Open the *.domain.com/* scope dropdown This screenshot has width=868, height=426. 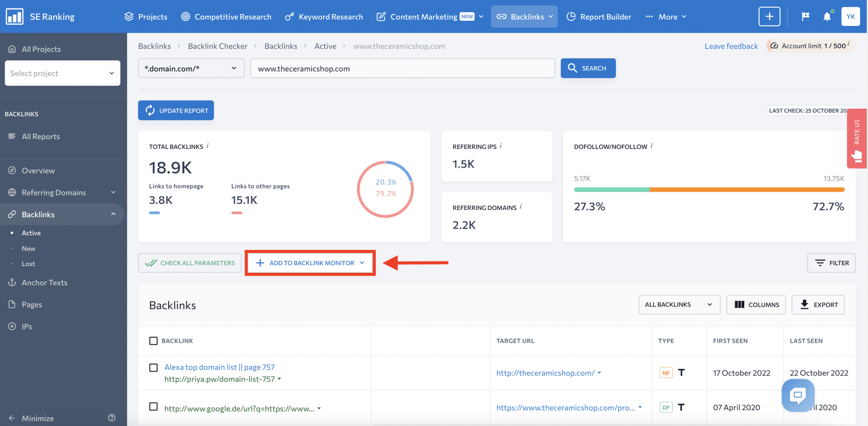tap(191, 68)
